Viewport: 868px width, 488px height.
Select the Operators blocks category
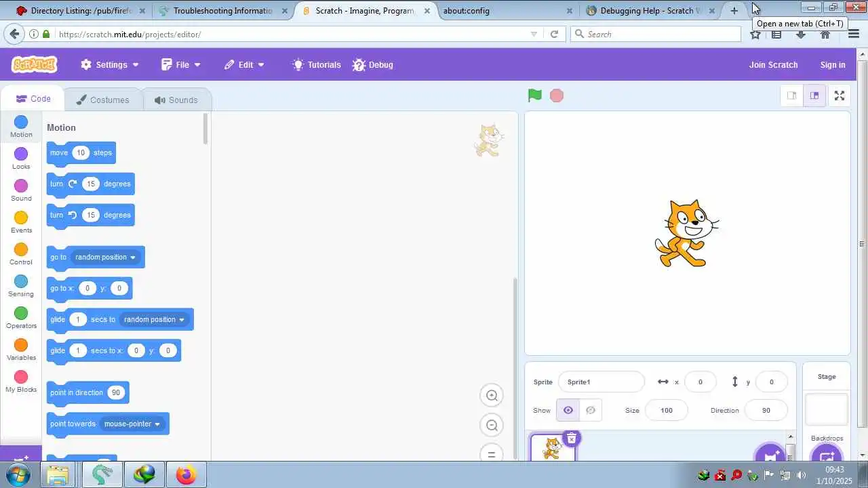pyautogui.click(x=21, y=318)
